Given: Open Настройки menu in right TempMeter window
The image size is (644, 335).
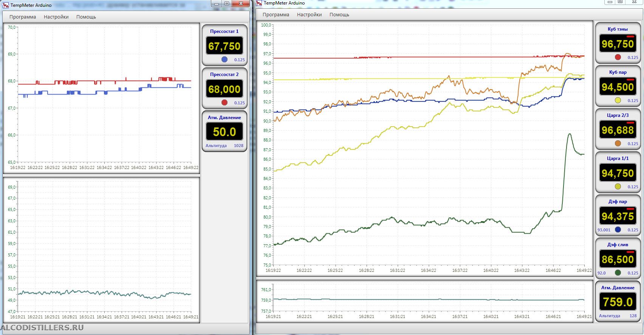Looking at the screenshot, I should [x=310, y=14].
